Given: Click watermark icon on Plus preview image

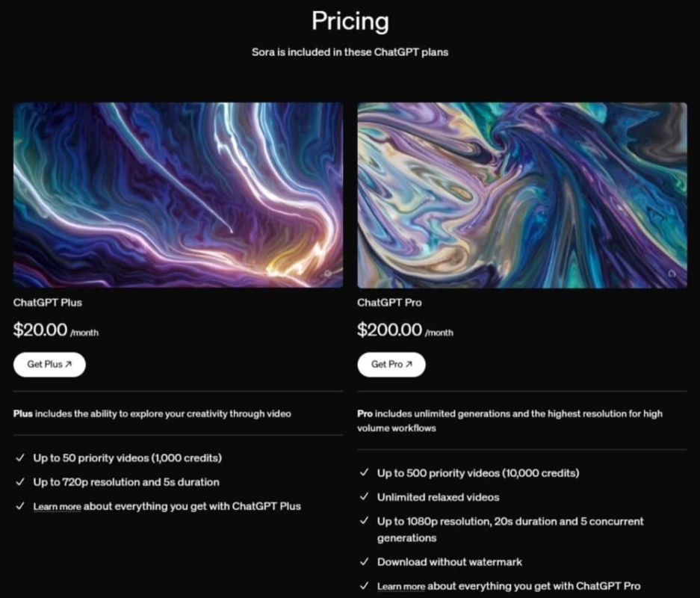Looking at the screenshot, I should pyautogui.click(x=328, y=274).
